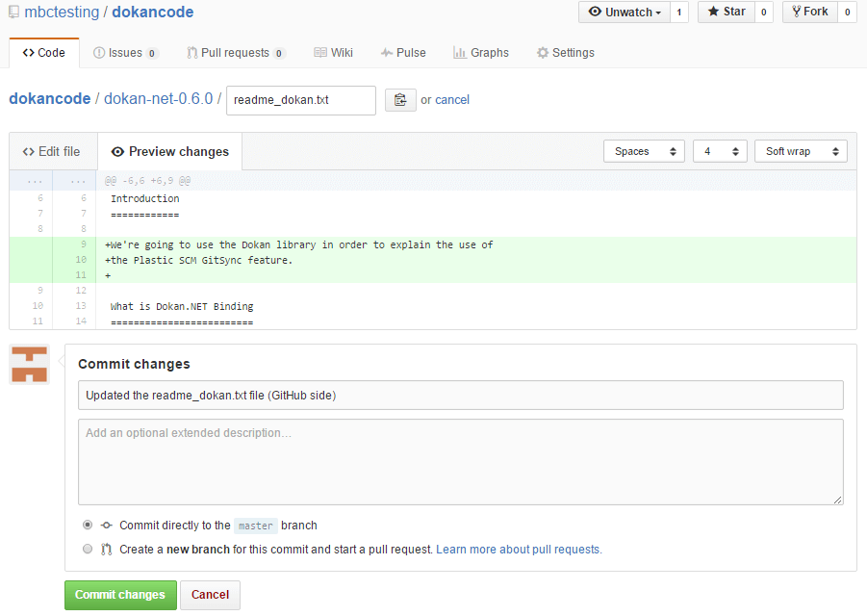Select the Wiki tab icon
Viewport: 867px width, 616px height.
tap(321, 53)
